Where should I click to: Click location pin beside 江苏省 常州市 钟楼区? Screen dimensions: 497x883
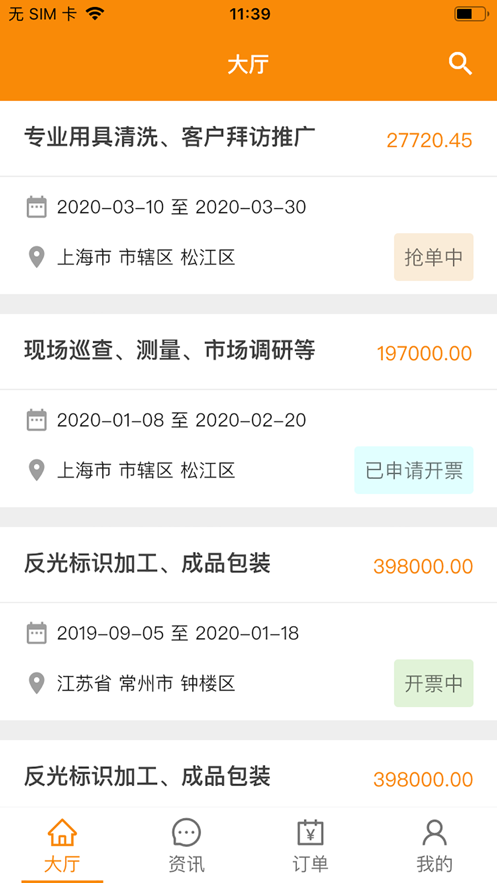point(37,684)
